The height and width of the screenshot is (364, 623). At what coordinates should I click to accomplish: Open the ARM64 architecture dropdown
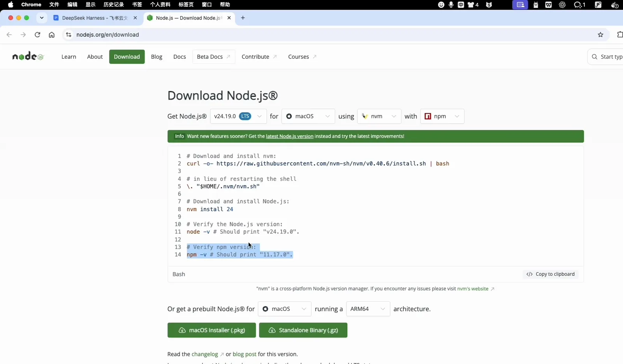coord(368,309)
